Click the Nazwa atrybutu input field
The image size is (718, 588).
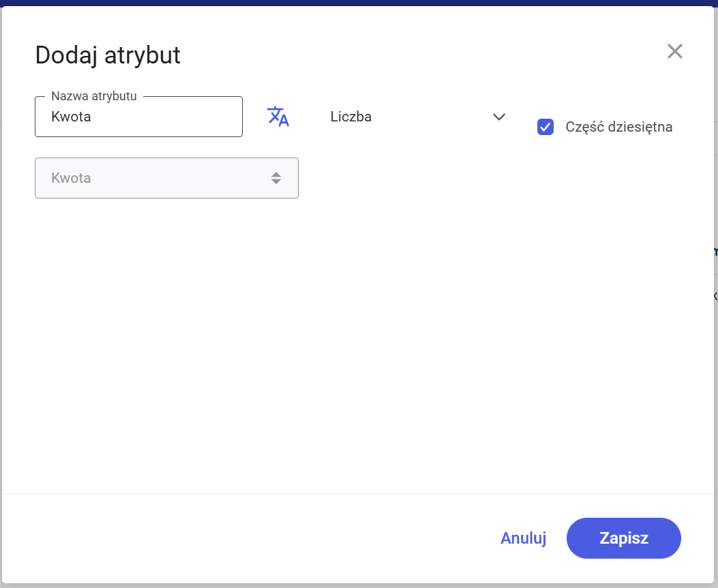pos(138,117)
